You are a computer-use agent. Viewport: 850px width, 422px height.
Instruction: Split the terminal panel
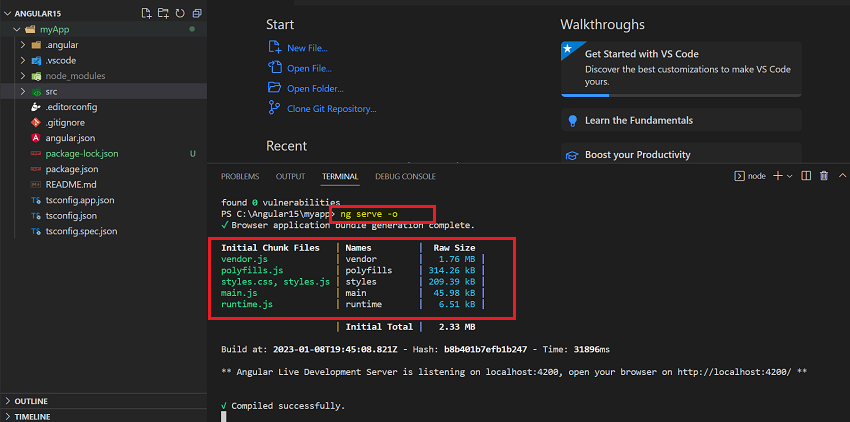pos(806,176)
